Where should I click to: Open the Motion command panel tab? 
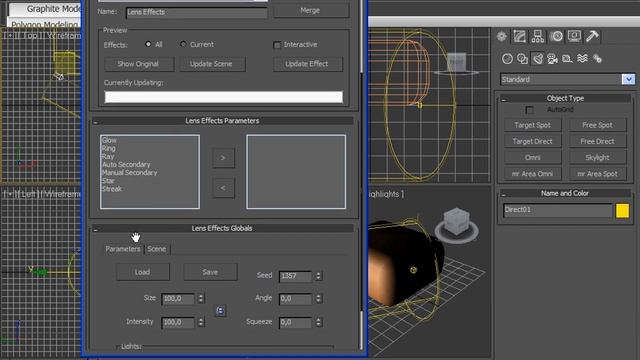[x=556, y=36]
